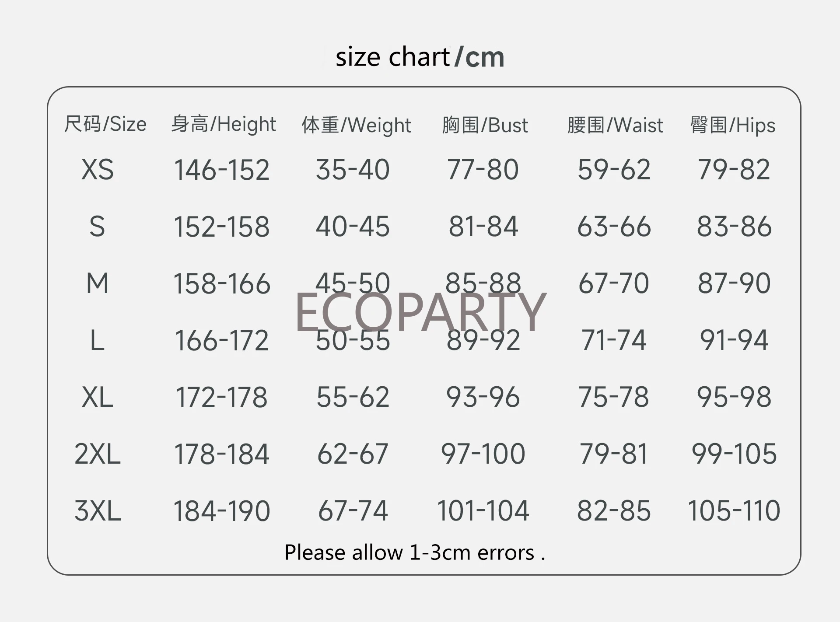This screenshot has width=840, height=622.
Task: Click the Height column header
Action: pos(223,124)
